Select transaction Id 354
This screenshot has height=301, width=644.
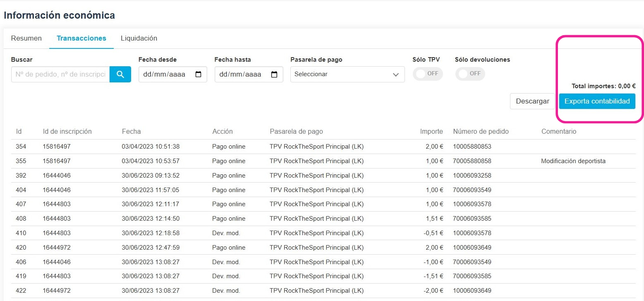21,147
